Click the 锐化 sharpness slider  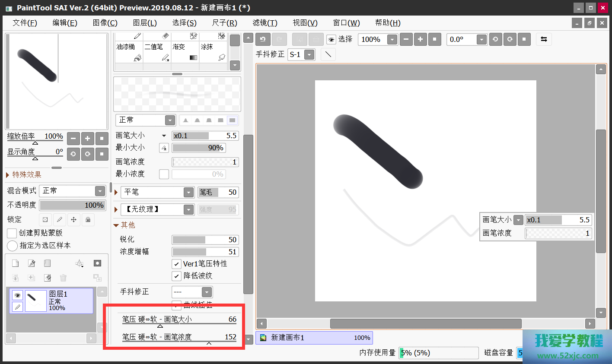(205, 240)
